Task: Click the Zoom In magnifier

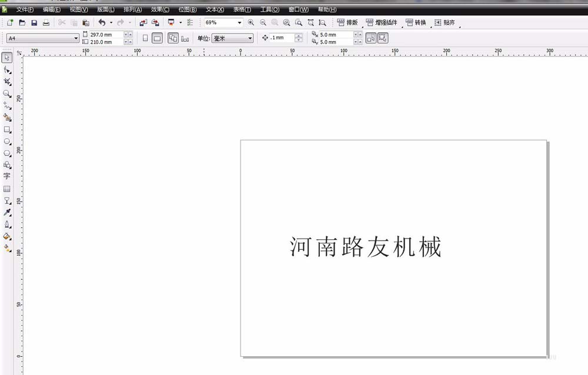Action: tap(251, 22)
